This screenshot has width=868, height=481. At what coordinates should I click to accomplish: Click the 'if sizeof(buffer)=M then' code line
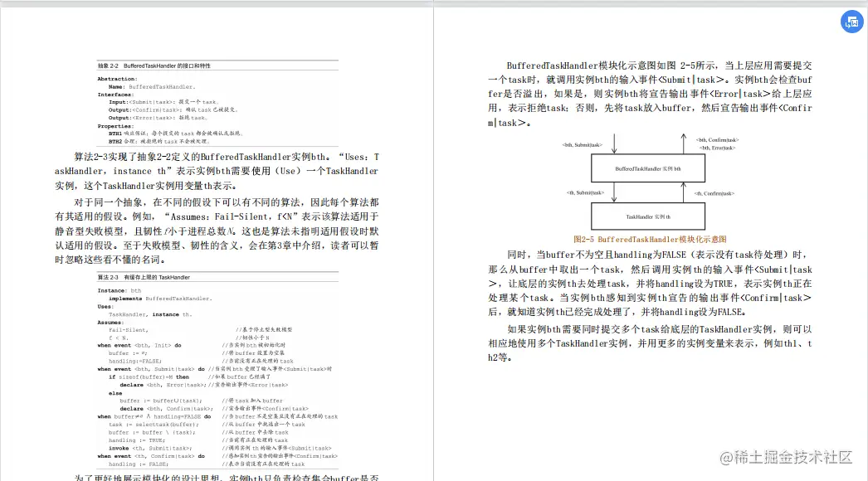coord(149,377)
